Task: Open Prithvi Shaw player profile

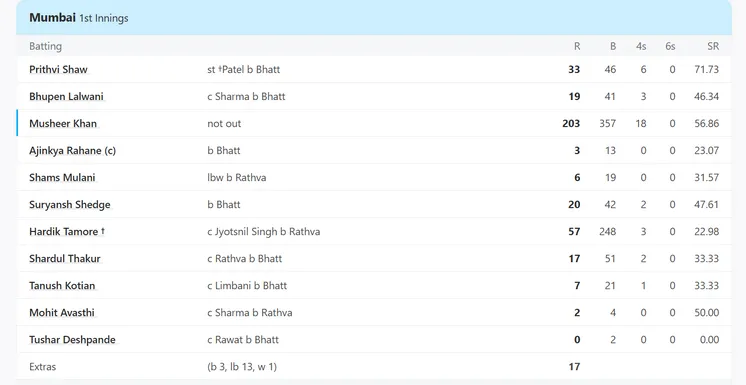Action: pyautogui.click(x=59, y=69)
